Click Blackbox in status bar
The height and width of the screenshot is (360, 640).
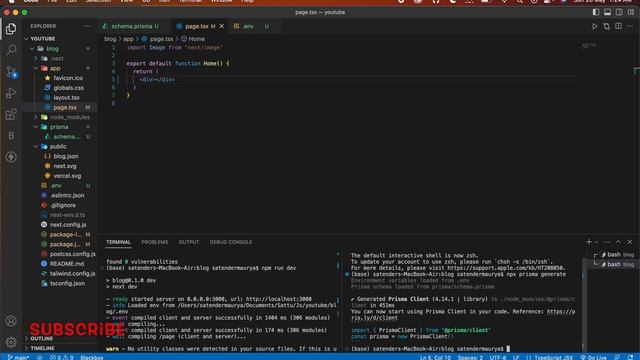[x=91, y=357]
